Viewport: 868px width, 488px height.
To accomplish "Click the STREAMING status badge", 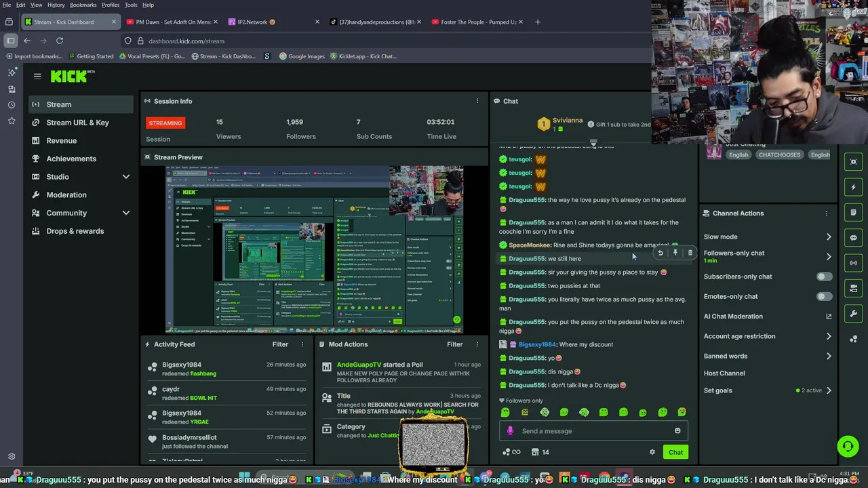I will (165, 123).
